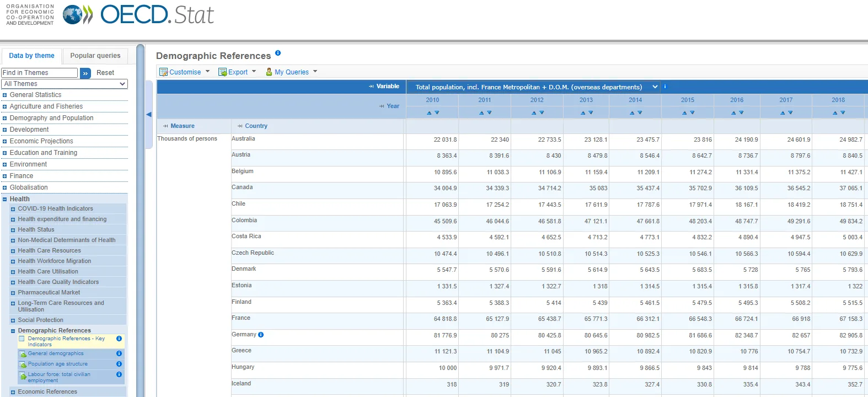
Task: Click the Year dimension link
Action: 393,106
